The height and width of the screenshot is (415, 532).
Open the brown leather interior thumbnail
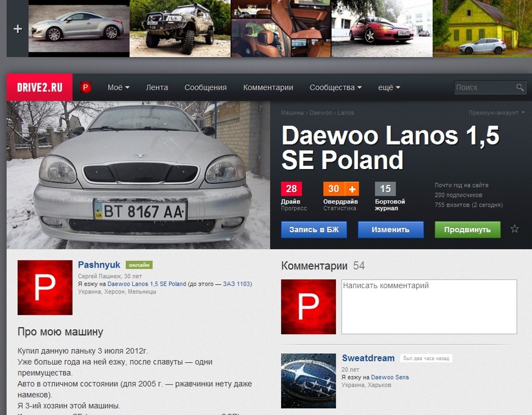281,28
